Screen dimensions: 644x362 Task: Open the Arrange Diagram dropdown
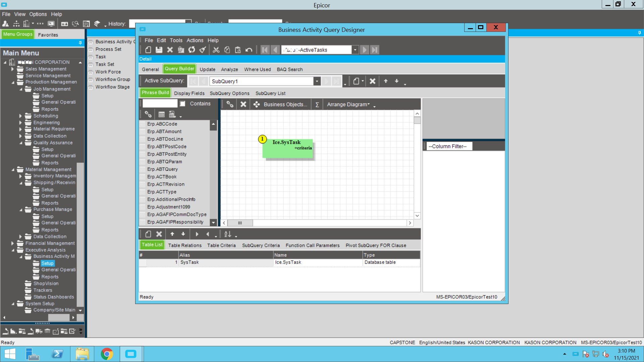pos(348,105)
